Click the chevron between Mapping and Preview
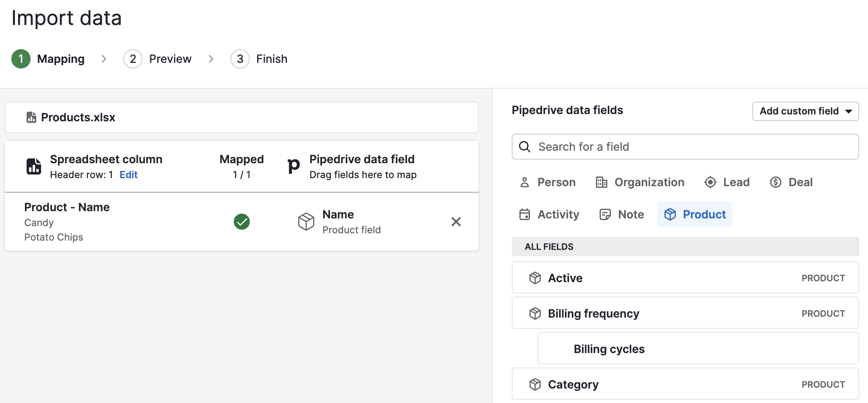868x403 pixels. (x=104, y=59)
